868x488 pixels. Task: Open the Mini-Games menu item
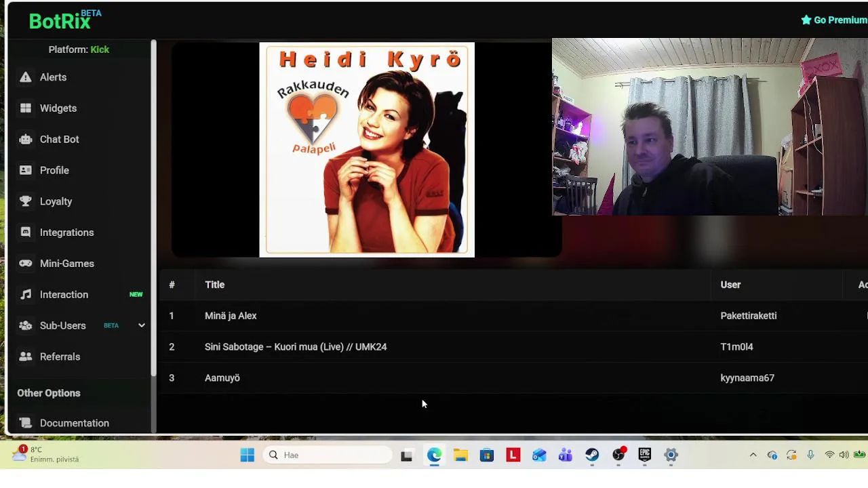tap(67, 264)
